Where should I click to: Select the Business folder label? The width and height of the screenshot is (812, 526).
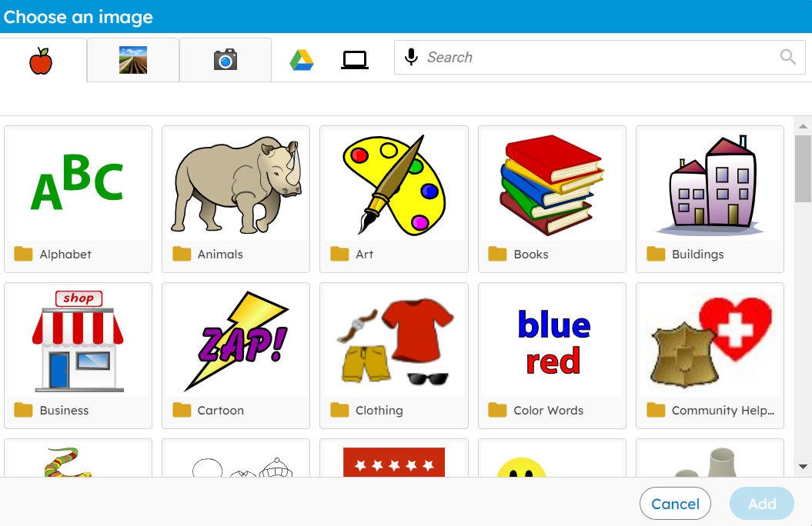click(64, 411)
